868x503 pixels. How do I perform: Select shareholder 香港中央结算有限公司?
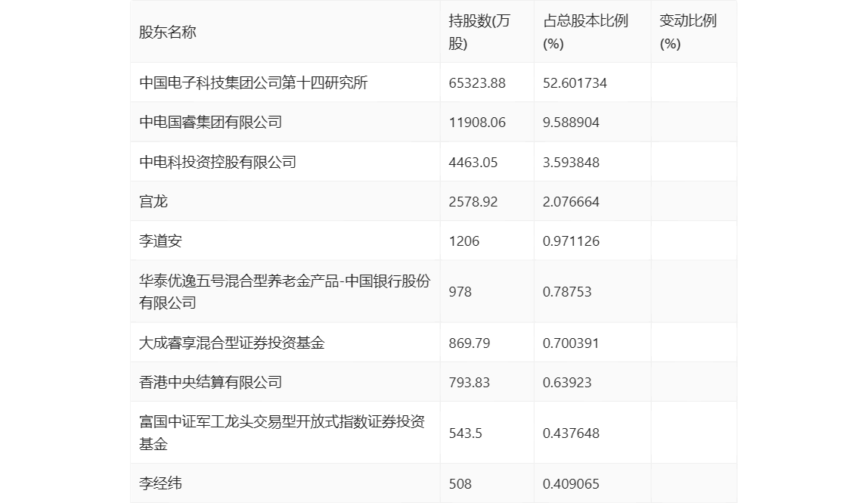(210, 382)
